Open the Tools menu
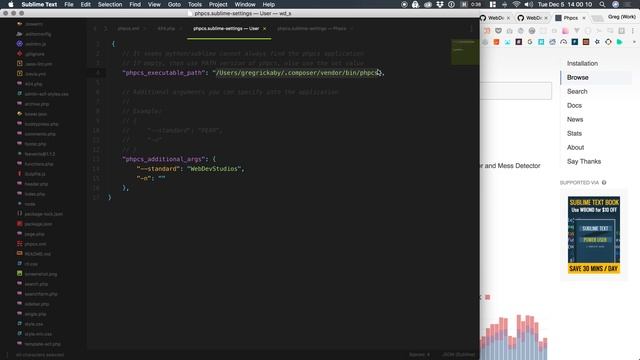640x360 pixels. point(195,4)
